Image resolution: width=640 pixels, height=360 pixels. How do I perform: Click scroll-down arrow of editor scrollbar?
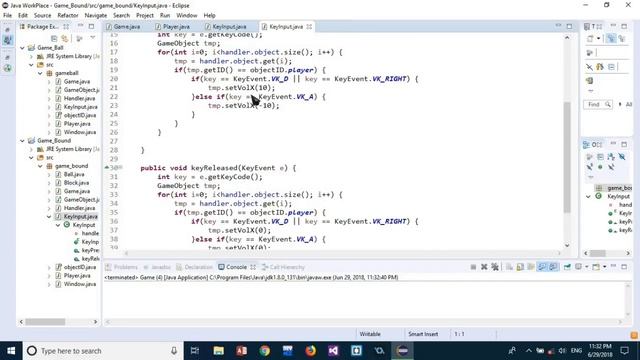click(567, 245)
